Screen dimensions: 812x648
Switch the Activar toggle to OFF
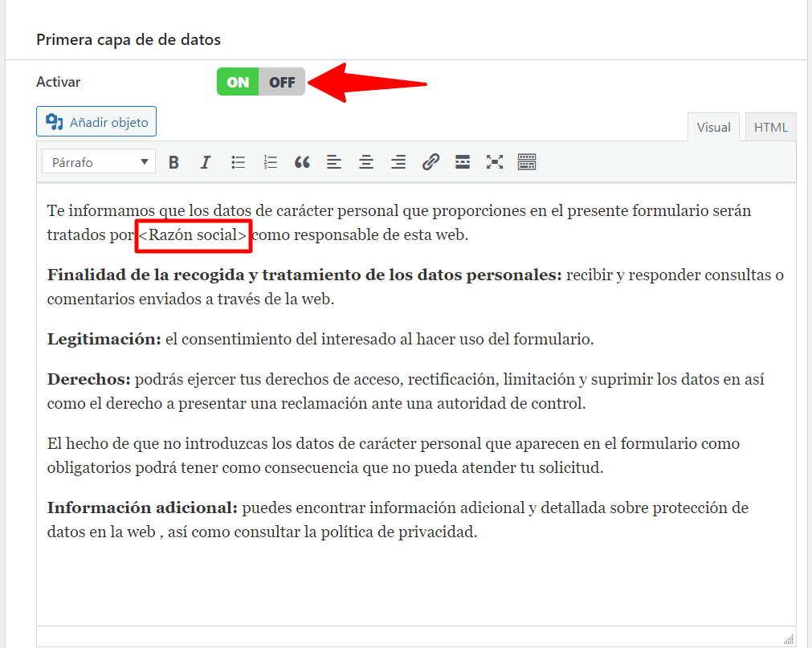pyautogui.click(x=282, y=82)
